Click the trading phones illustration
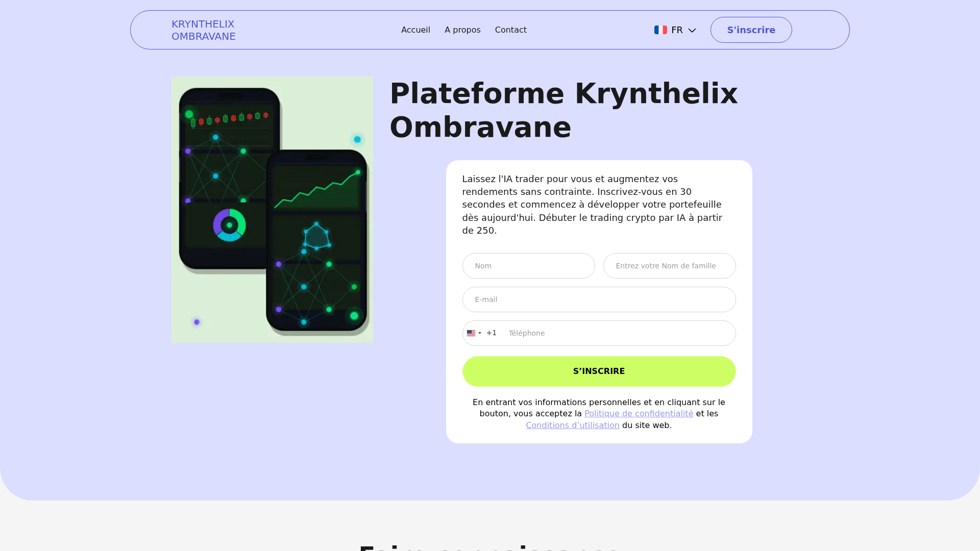 (272, 209)
